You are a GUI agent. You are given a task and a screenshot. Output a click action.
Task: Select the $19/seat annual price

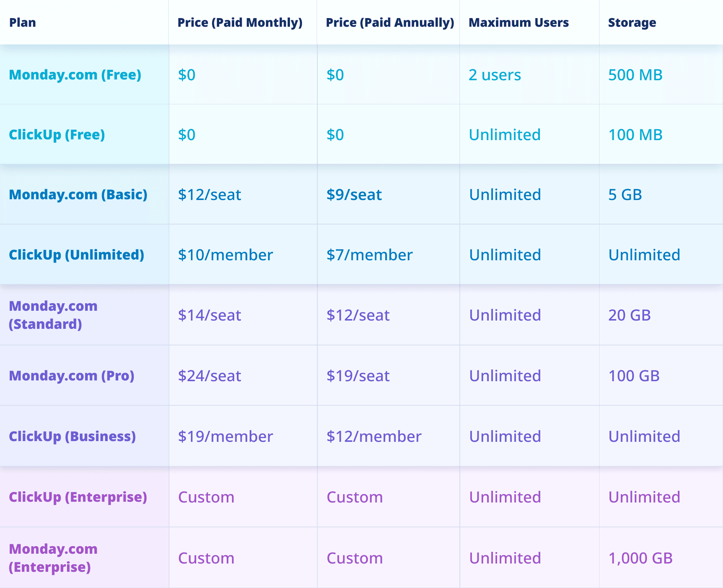pos(358,376)
